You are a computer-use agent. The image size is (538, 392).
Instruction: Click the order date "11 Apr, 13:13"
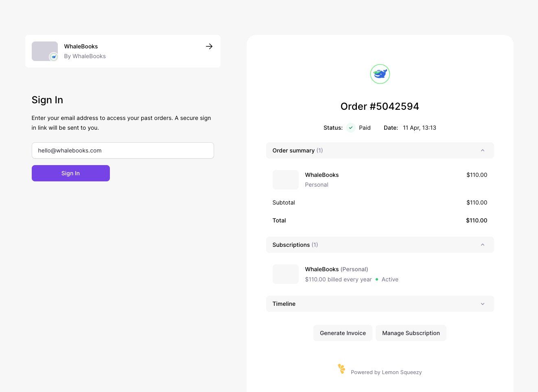420,128
